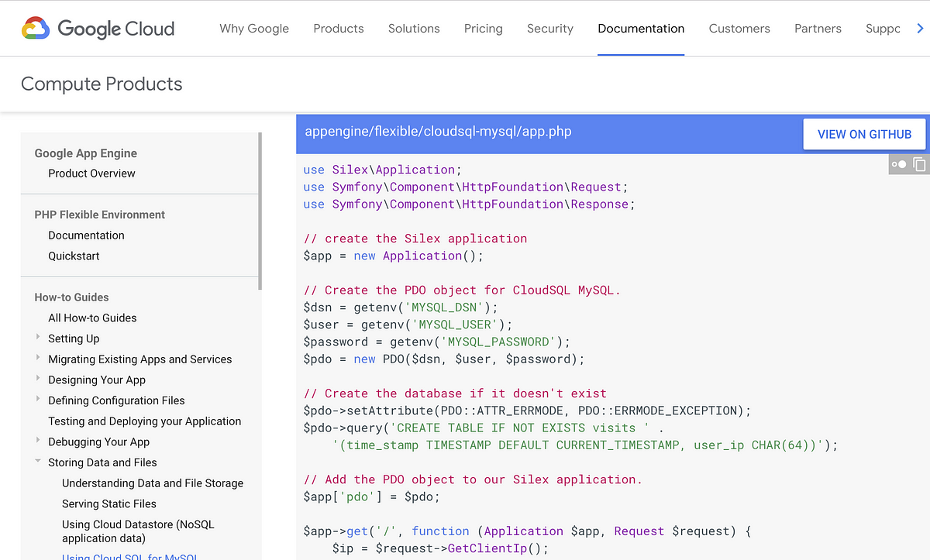This screenshot has height=560, width=930.
Task: Click the appengine/flexible/cloudsql-mysql/app.php file path
Action: pos(438,132)
